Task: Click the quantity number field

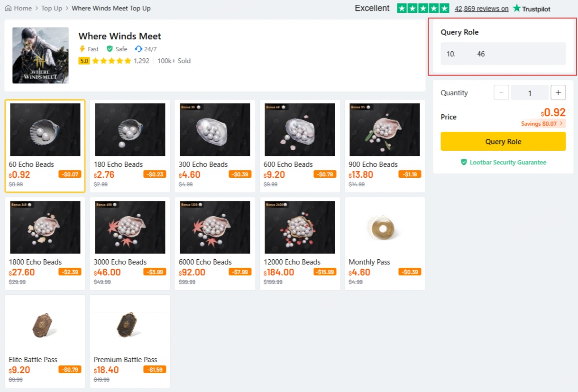Action: tap(530, 93)
